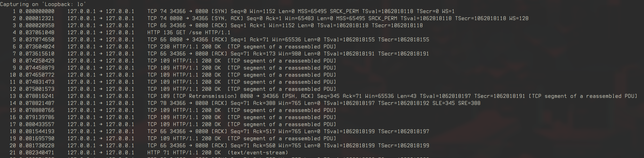
Task: Click timestamp 0.037061048 of packet 4
Action: [37, 32]
